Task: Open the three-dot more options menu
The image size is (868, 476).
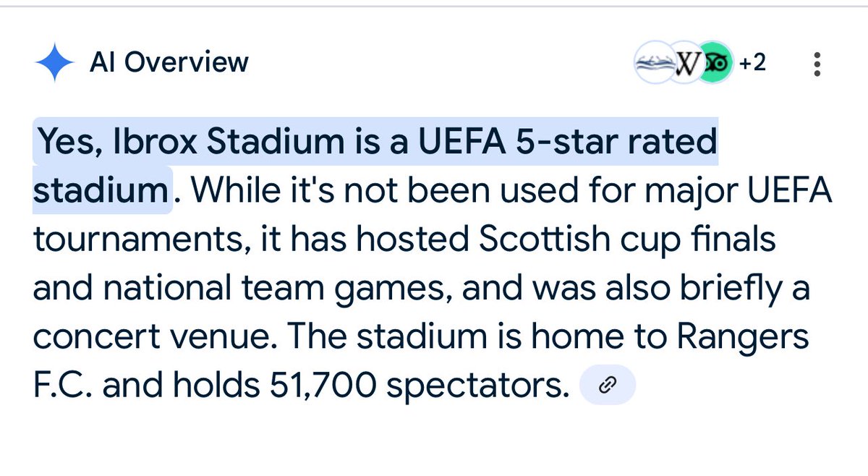Action: tap(817, 64)
